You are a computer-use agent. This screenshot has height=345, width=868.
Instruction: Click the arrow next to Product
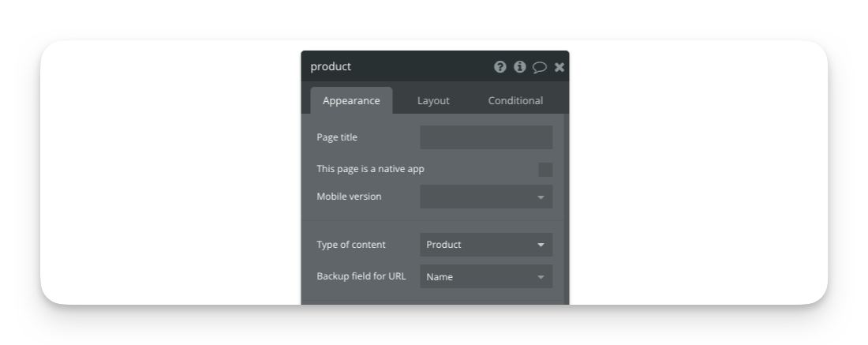click(541, 246)
